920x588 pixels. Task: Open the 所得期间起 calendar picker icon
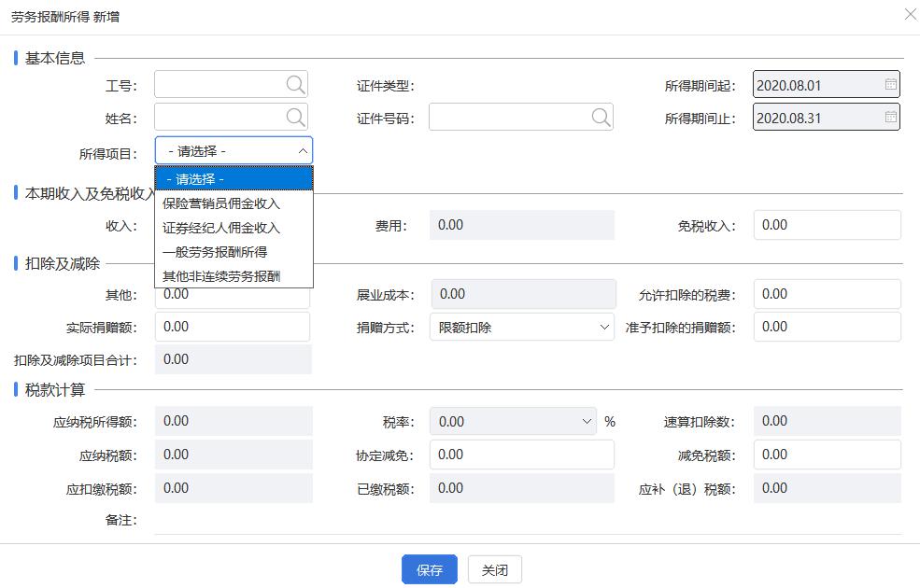tap(890, 84)
